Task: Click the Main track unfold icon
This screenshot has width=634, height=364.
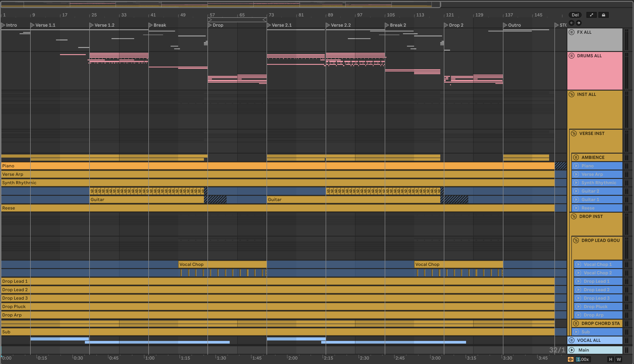Action: (572, 350)
